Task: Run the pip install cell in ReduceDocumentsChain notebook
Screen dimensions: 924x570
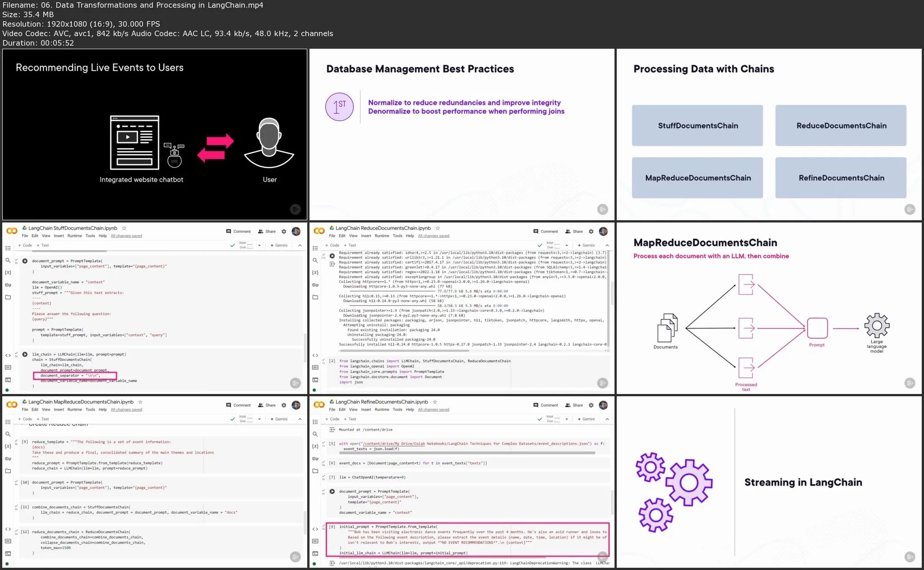Action: coord(332,256)
